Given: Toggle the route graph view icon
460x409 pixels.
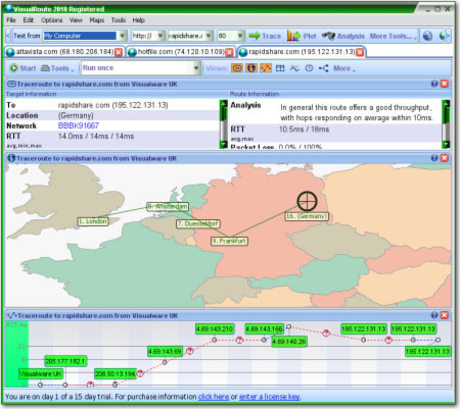Looking at the screenshot, I should (x=266, y=68).
